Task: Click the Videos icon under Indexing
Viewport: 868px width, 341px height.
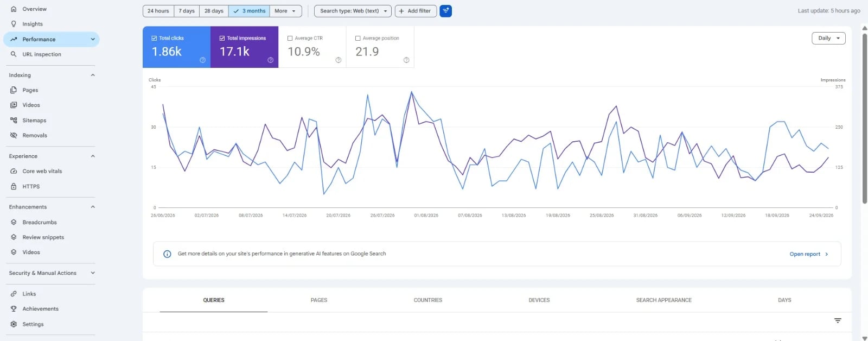Action: [14, 105]
